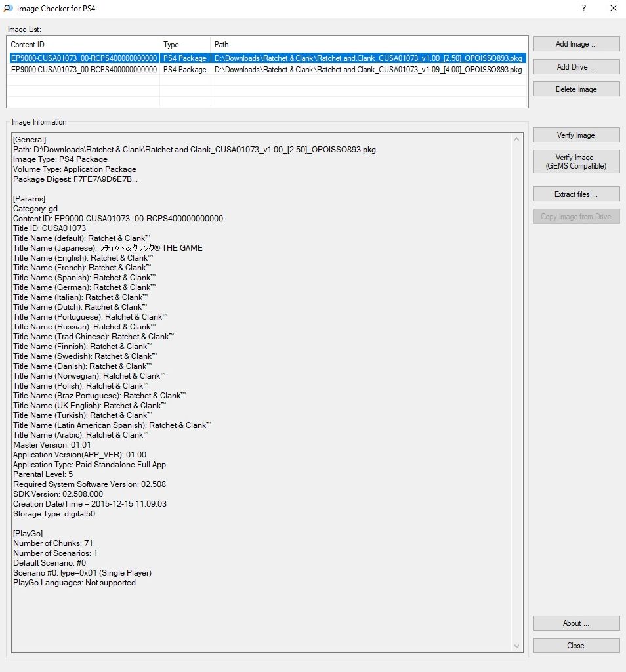Viewport: 626px width, 672px height.
Task: Click the Japanese Title Name line
Action: tap(108, 248)
